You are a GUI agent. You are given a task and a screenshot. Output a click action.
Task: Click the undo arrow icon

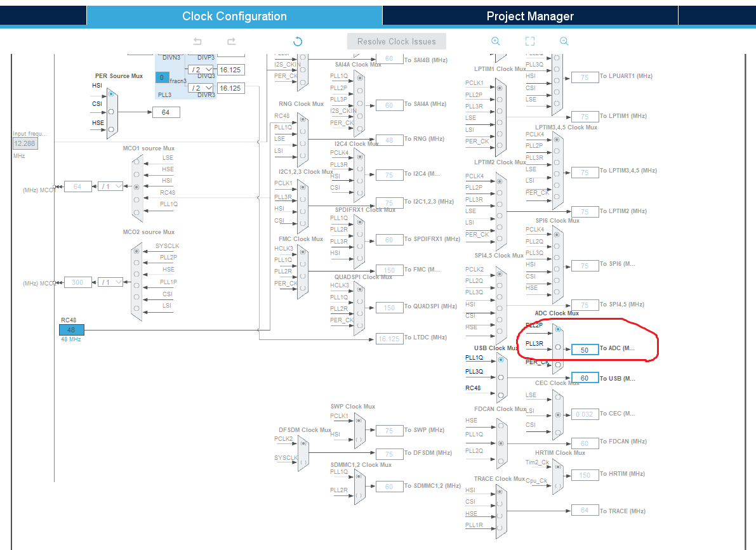point(197,41)
